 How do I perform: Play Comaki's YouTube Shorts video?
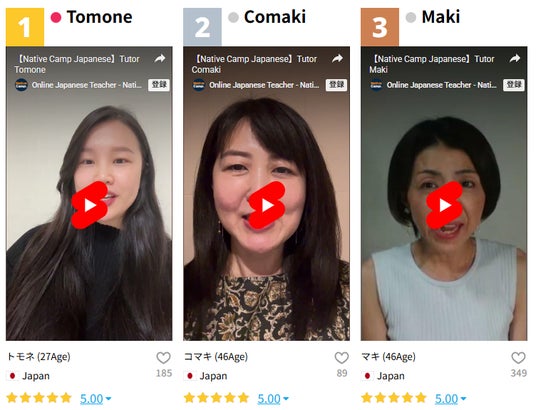267,205
